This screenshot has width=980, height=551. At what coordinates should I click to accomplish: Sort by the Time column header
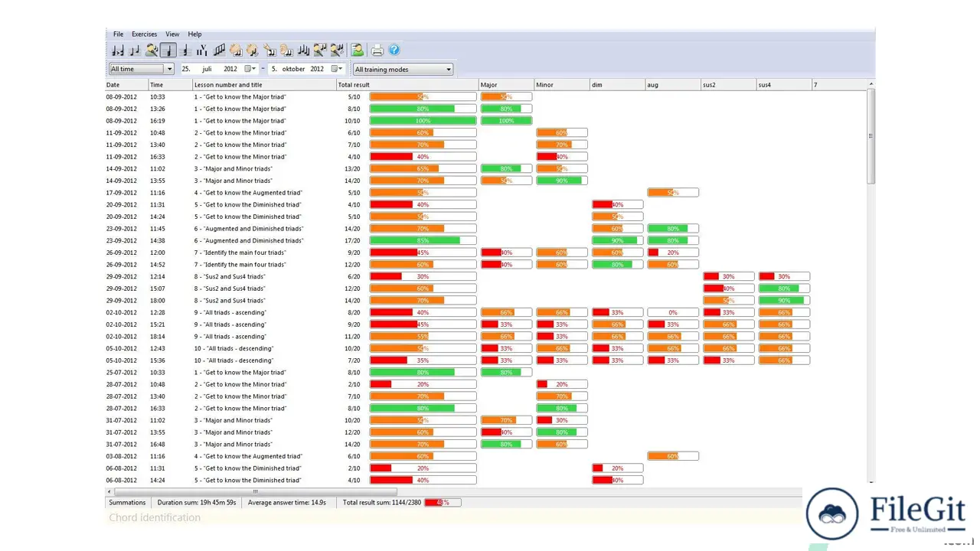click(170, 85)
